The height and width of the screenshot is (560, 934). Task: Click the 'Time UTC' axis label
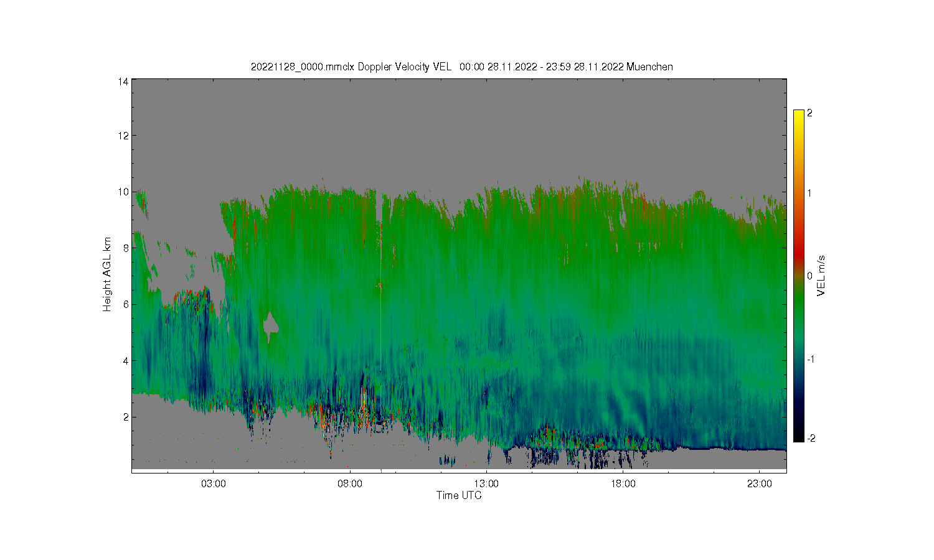pyautogui.click(x=459, y=495)
